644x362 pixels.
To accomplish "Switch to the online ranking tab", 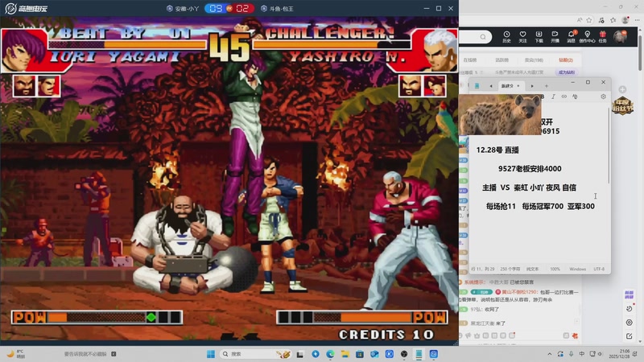I will pyautogui.click(x=470, y=60).
